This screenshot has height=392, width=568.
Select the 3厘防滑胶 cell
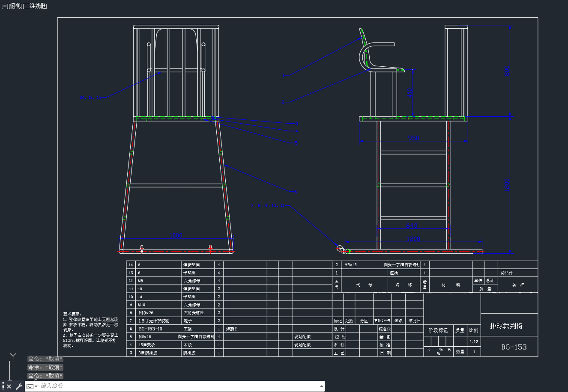pos(148,353)
